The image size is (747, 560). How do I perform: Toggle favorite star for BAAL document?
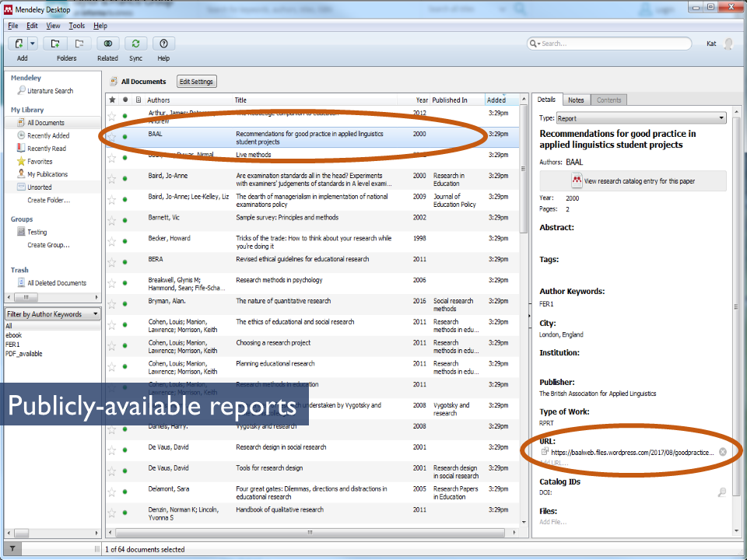point(112,137)
